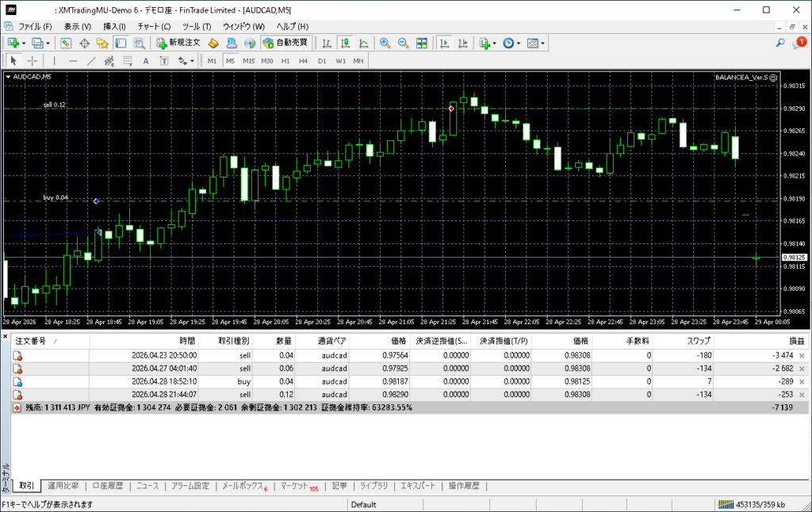Switch to the 口座履歴 tab

click(107, 486)
